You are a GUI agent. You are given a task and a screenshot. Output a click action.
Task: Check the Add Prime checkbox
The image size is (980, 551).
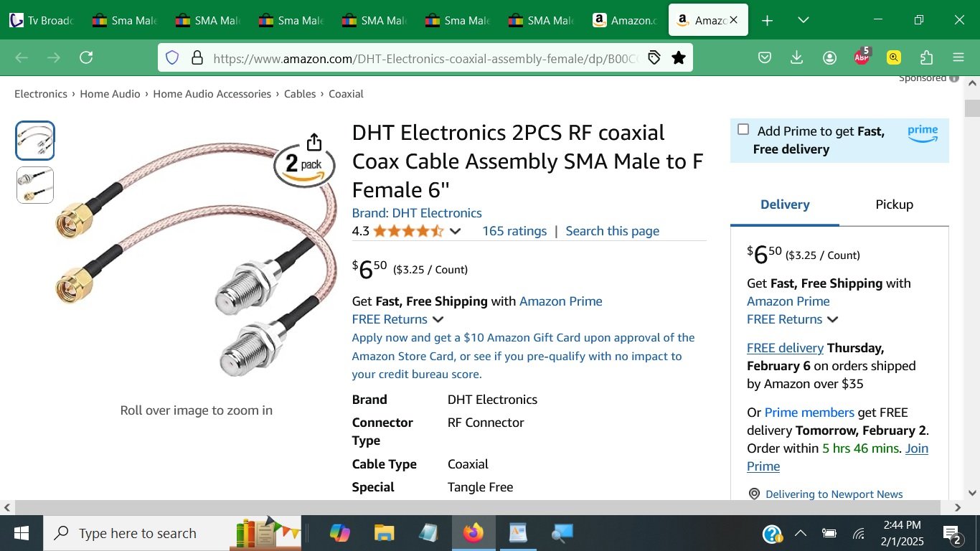coord(743,130)
